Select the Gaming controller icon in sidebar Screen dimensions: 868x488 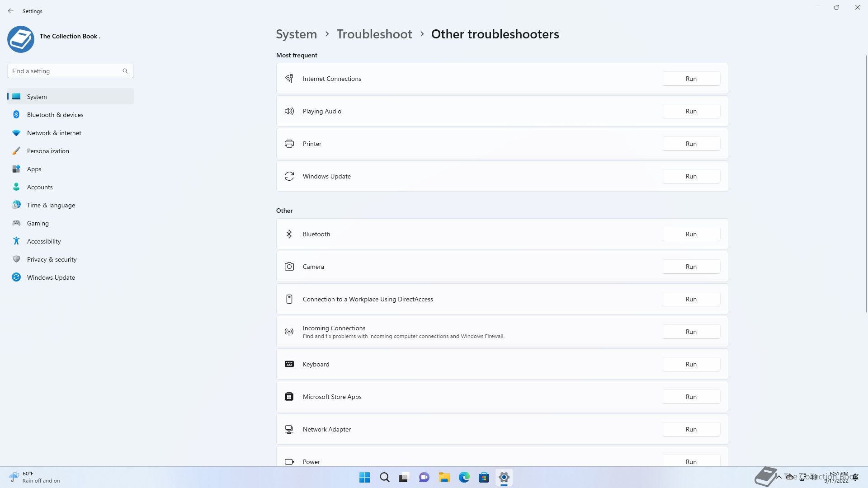tap(16, 223)
